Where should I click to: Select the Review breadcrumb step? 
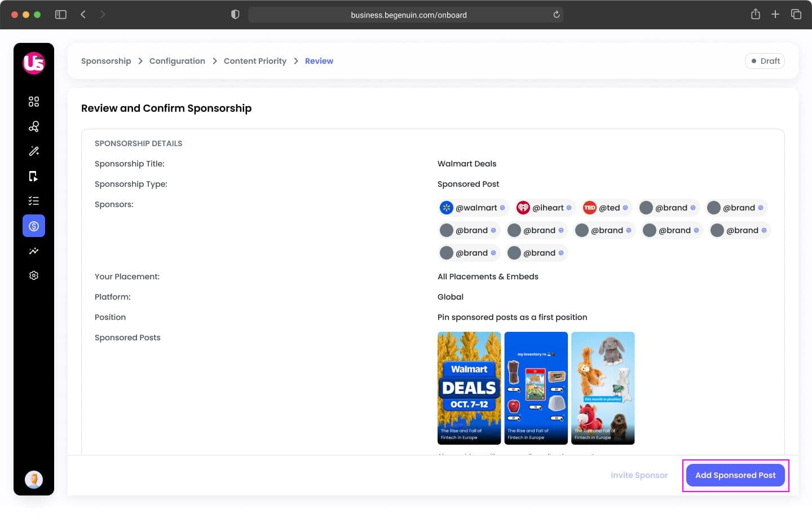click(x=319, y=61)
